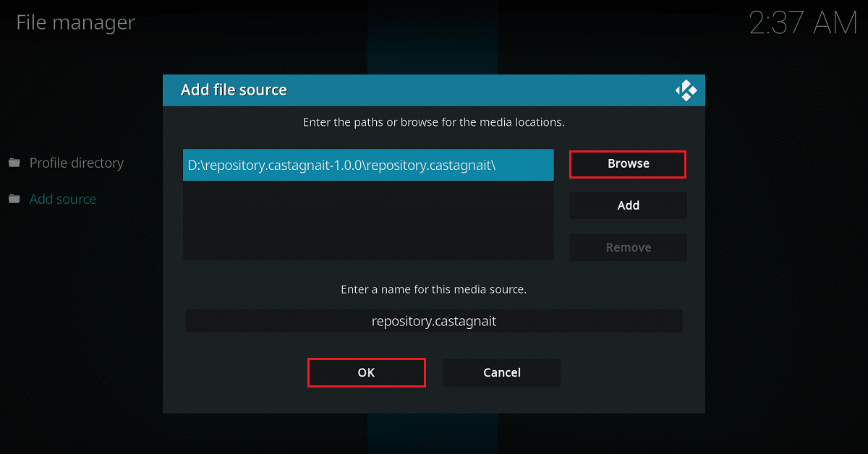
Task: Click the File manager heading
Action: 75,22
